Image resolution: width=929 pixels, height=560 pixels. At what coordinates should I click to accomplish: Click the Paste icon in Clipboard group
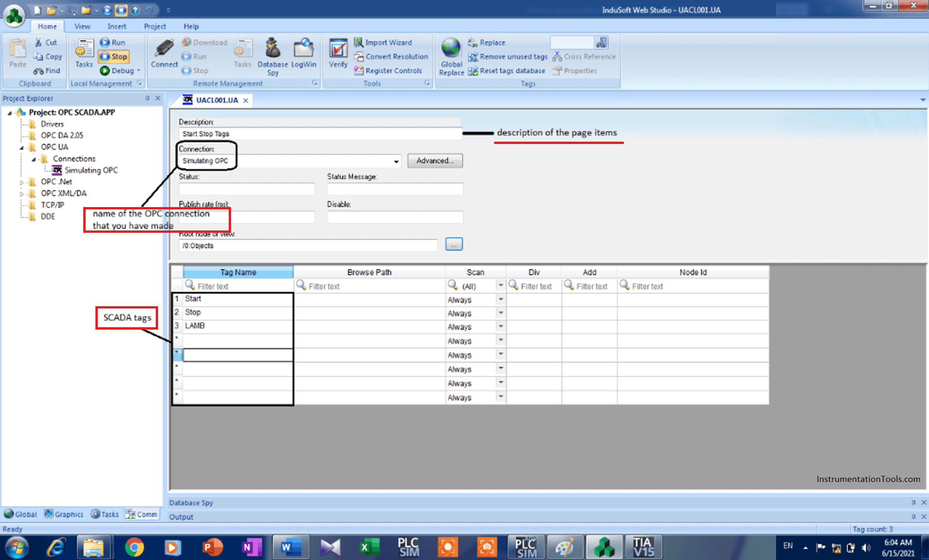click(18, 53)
